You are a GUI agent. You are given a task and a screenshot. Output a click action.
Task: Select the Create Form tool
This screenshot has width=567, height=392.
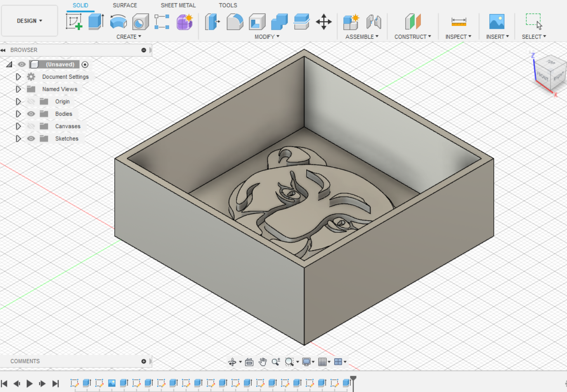[x=184, y=21]
